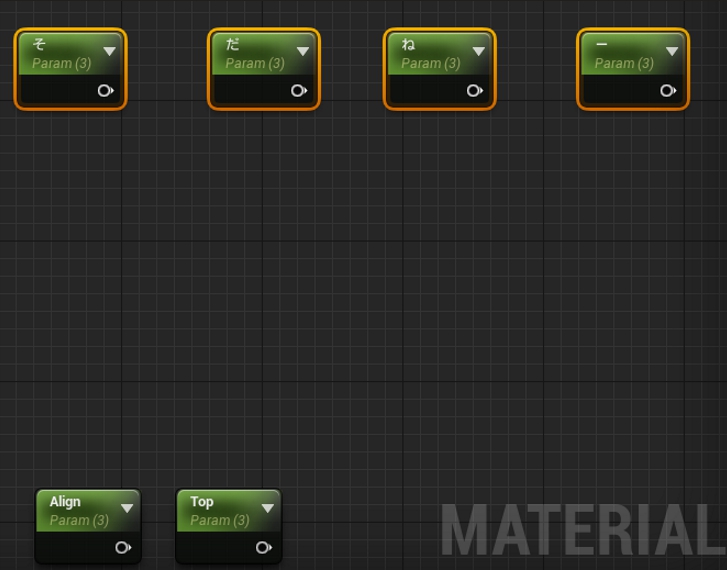The height and width of the screenshot is (570, 727).
Task: Select the Align node title
Action: pos(65,501)
